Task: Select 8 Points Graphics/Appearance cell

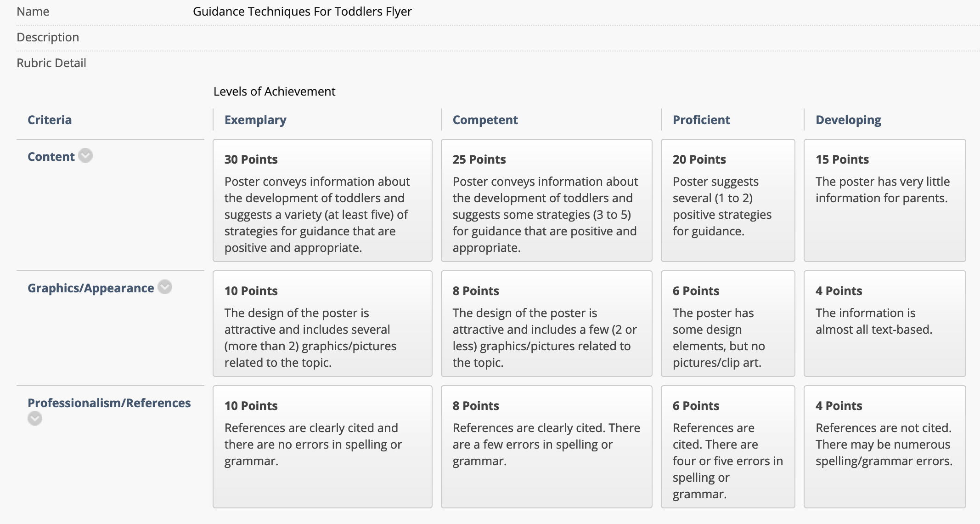Action: tap(546, 324)
